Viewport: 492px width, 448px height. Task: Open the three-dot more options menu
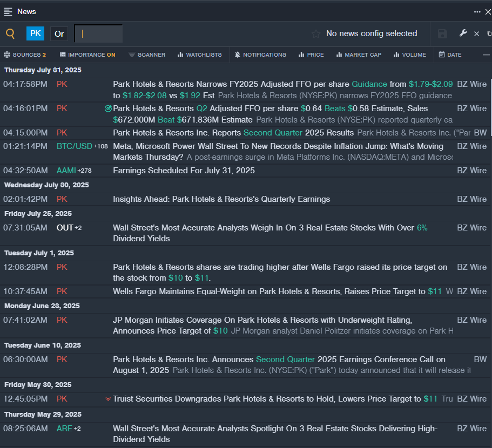477,12
